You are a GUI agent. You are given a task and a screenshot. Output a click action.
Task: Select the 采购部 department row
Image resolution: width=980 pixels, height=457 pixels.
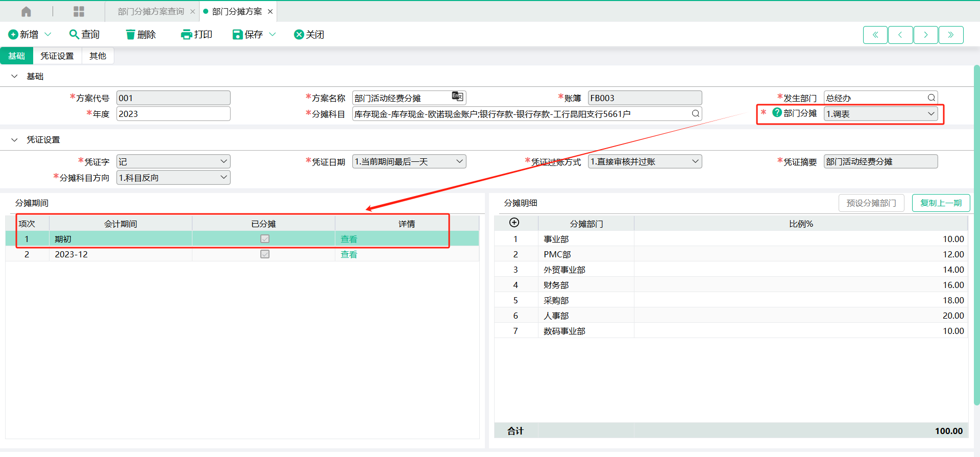[731, 300]
